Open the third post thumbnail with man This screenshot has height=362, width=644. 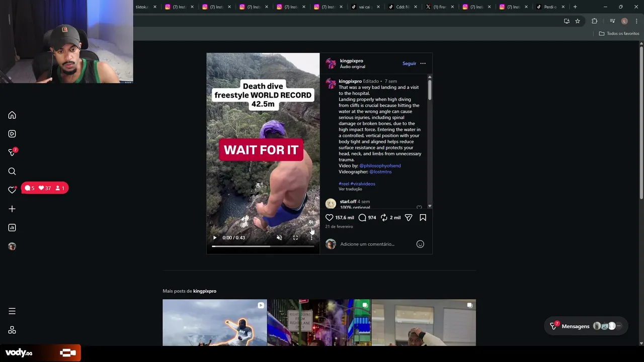[424, 323]
